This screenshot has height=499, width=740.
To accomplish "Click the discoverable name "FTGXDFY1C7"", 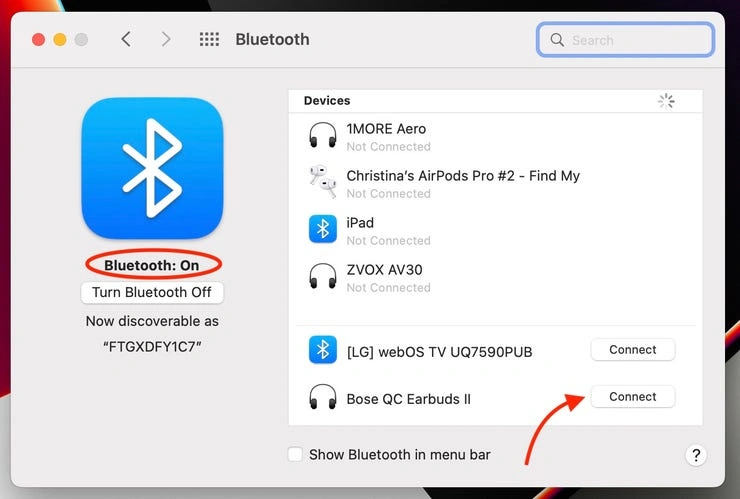I will [x=152, y=347].
